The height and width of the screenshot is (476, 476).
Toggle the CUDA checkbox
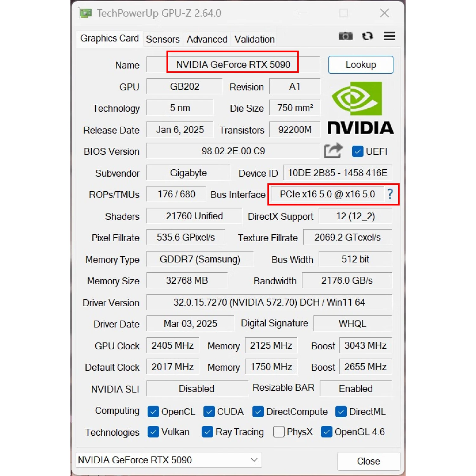209,412
